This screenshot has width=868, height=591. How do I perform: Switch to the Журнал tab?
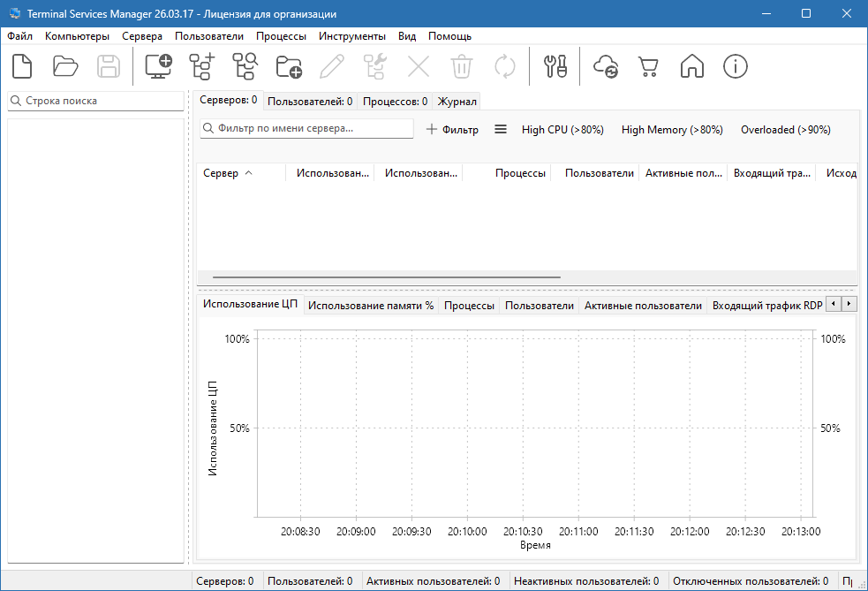(x=457, y=102)
